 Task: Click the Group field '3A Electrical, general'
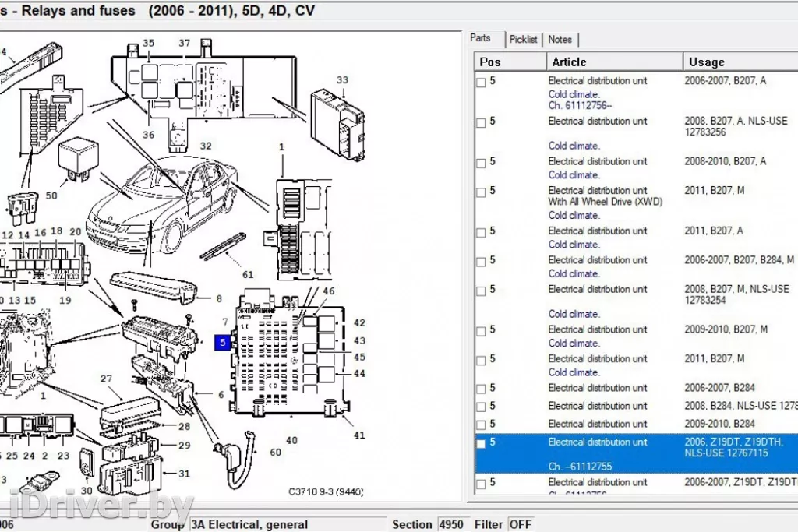coord(288,524)
